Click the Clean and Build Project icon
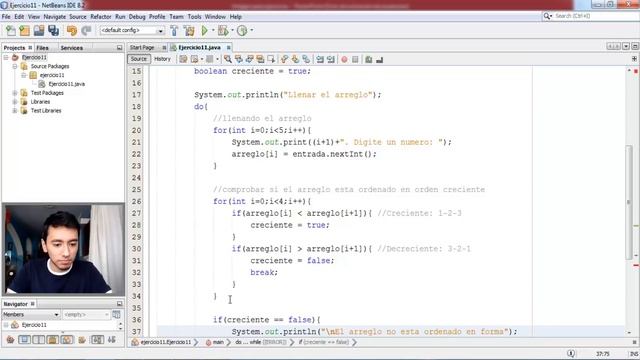640x360 pixels. tap(189, 31)
